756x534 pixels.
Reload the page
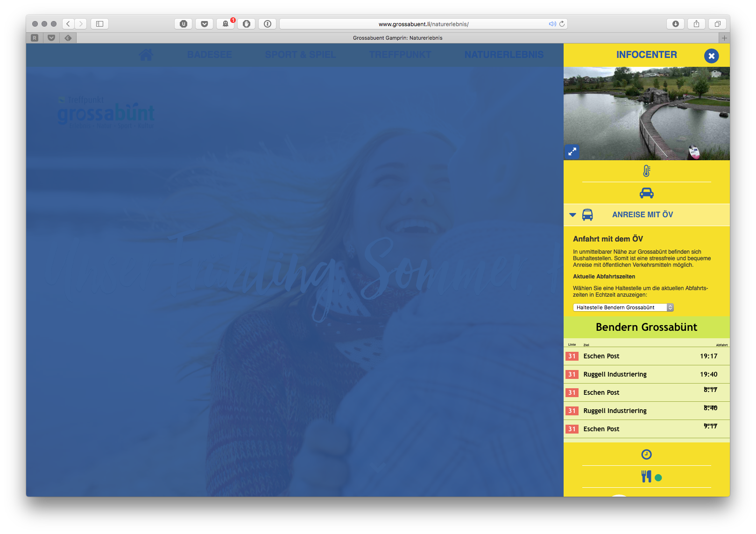[x=562, y=24]
